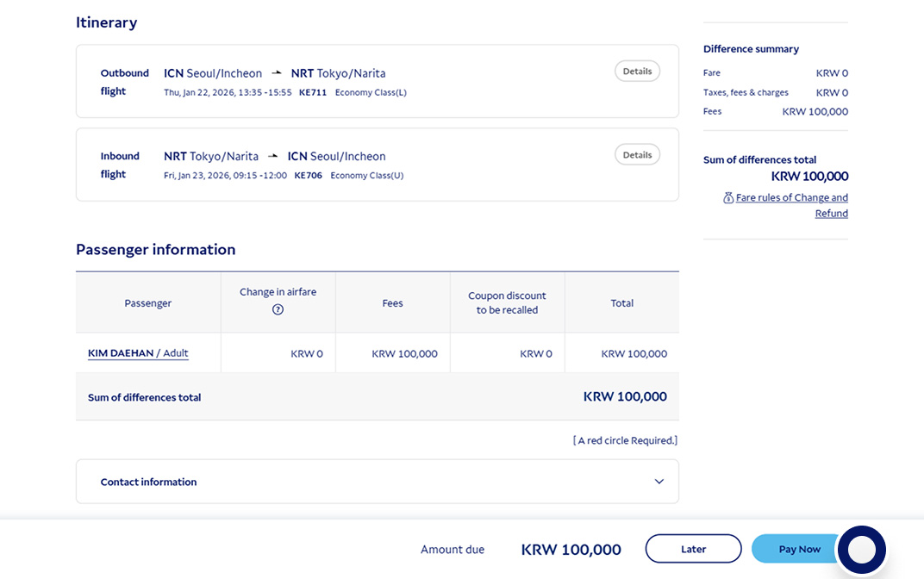Click the Itinerary heading
924x579 pixels.
(106, 22)
